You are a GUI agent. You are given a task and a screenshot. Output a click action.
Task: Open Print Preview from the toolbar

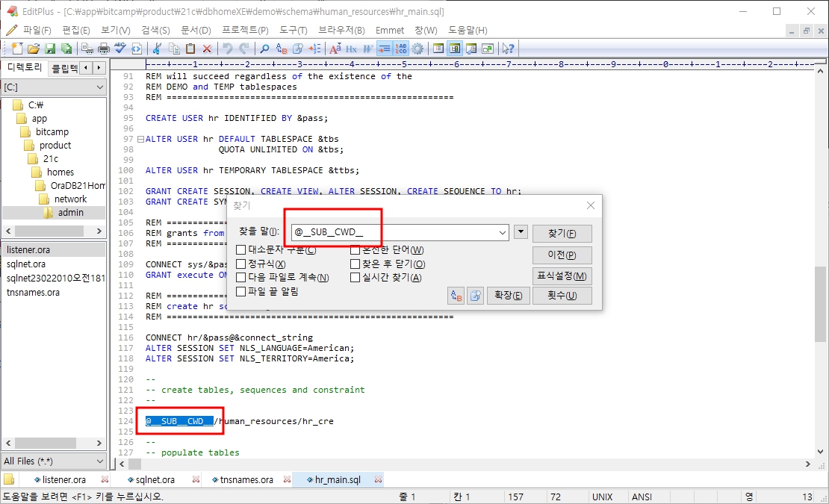click(87, 49)
